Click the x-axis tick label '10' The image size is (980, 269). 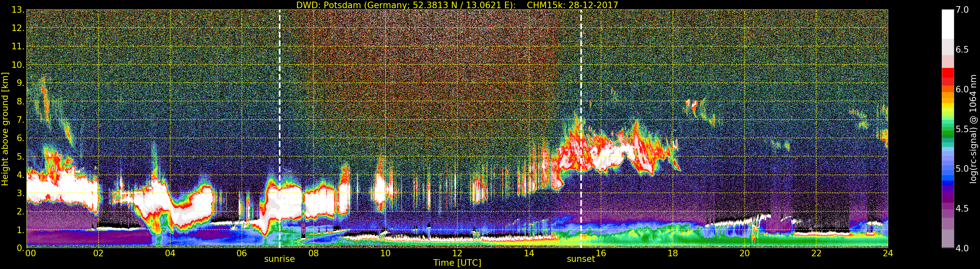pyautogui.click(x=385, y=253)
